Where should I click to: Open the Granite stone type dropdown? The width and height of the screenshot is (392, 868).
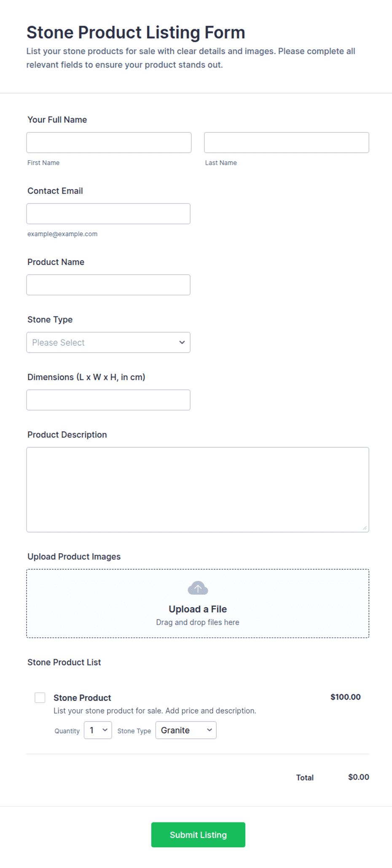tap(186, 730)
